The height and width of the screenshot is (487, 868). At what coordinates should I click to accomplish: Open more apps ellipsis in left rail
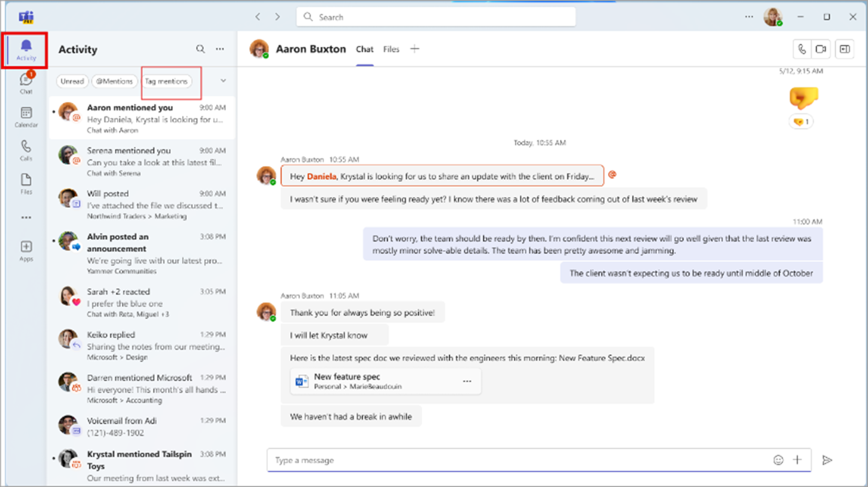[26, 217]
